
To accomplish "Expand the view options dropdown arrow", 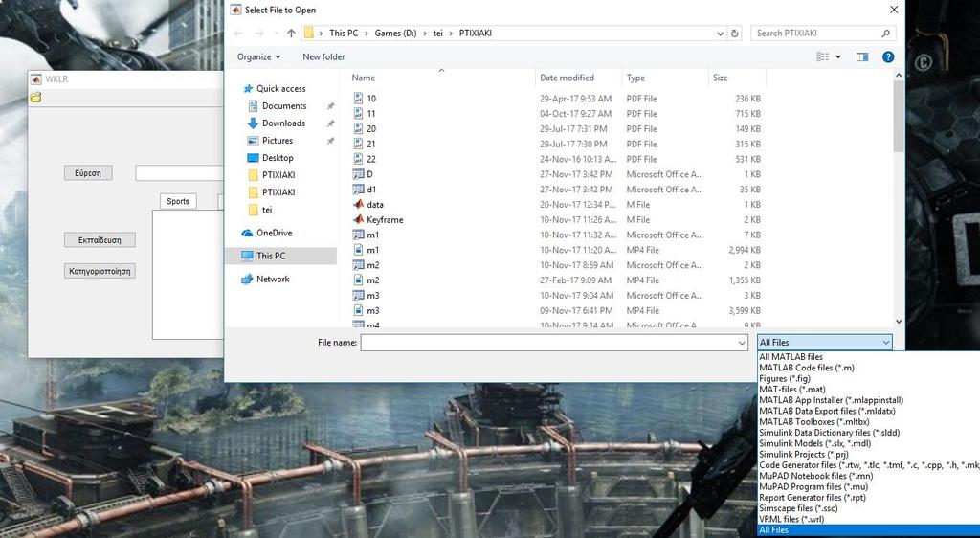I will (838, 56).
